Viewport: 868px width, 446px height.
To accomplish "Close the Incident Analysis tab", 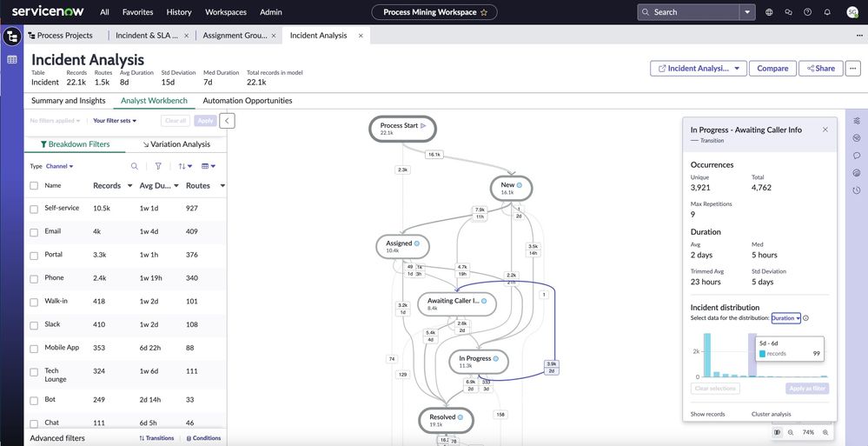I will pos(361,36).
